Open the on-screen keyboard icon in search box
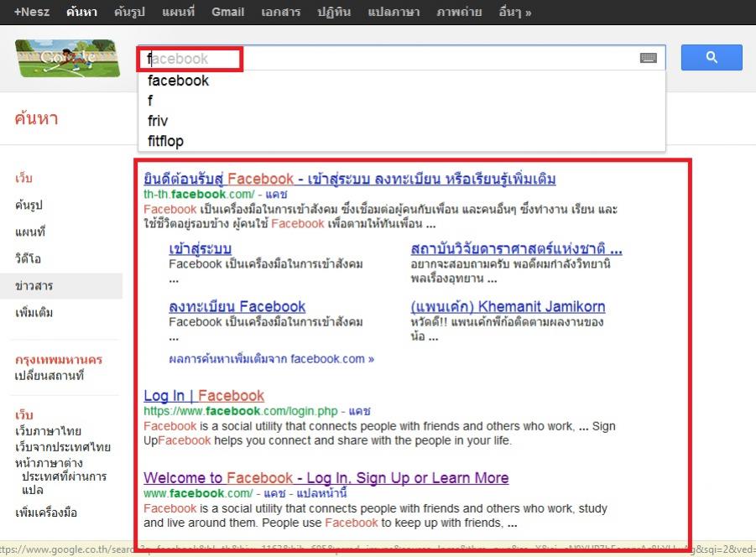Screen dimensions: 756x557 click(x=648, y=59)
